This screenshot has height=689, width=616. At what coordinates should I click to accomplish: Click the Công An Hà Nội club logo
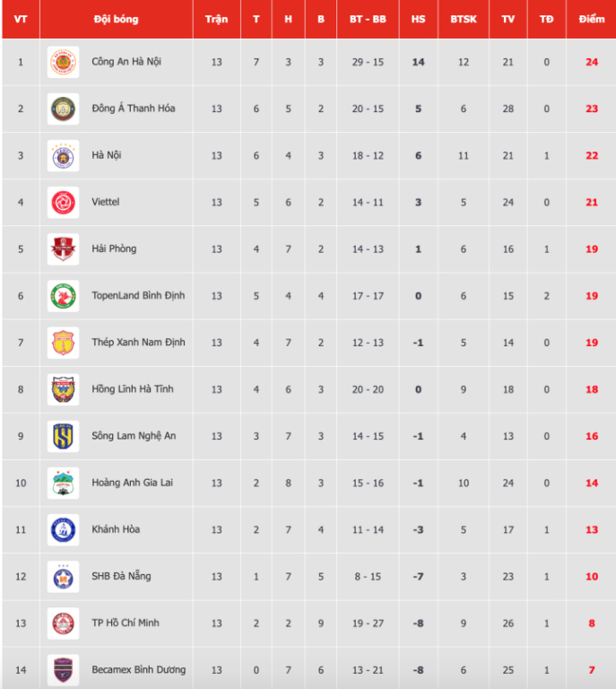64,62
